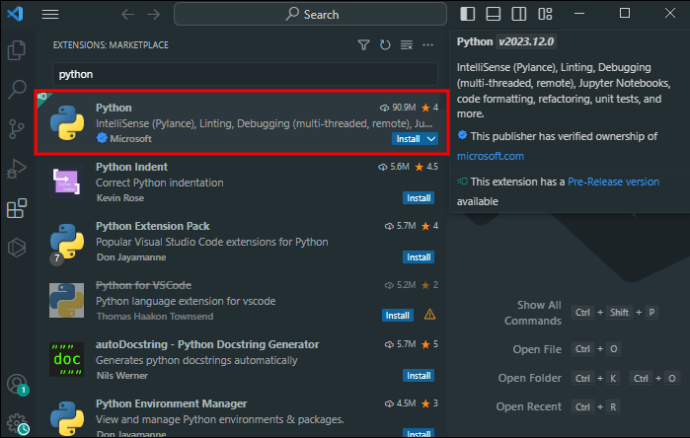
Task: Click the Python Indent title
Action: 132,167
